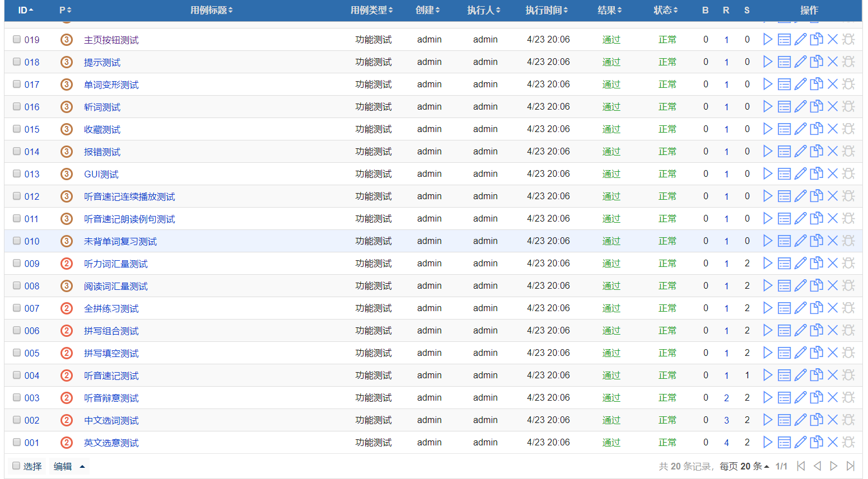Edit case 012 听音速记连续播放测试
868x479 pixels.
(x=801, y=196)
